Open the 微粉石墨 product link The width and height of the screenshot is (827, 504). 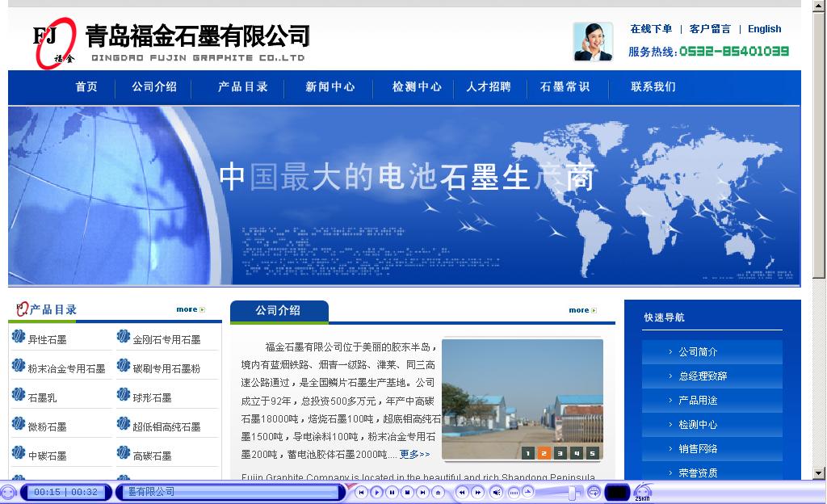[47, 426]
